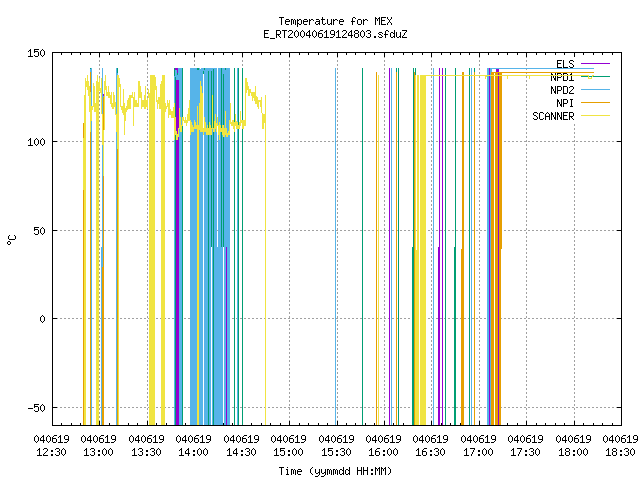Click the NPI legend label
640x480 pixels.
(x=565, y=103)
